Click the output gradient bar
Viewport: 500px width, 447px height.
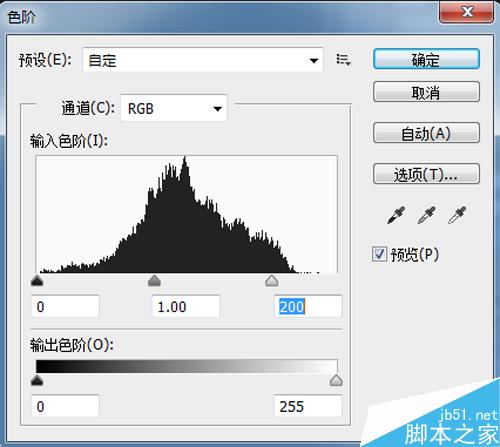[187, 366]
